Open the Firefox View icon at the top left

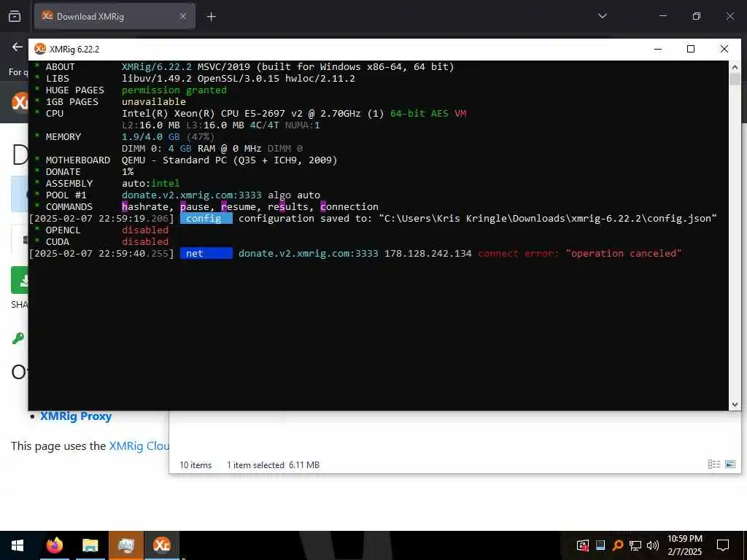15,16
